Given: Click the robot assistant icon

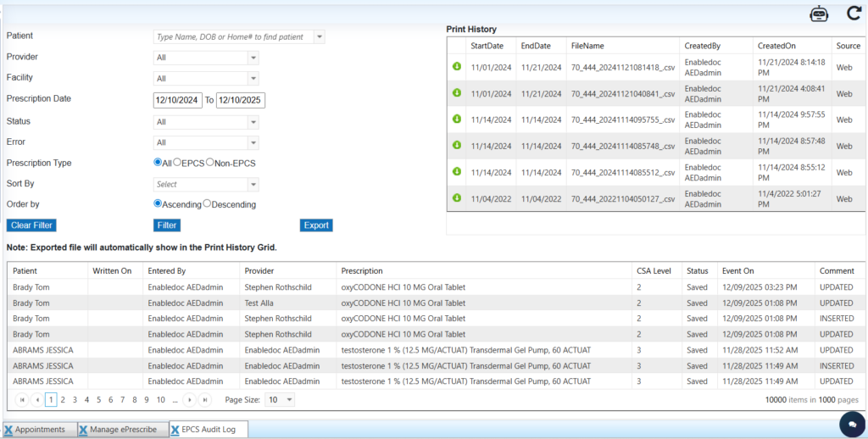Looking at the screenshot, I should (819, 14).
